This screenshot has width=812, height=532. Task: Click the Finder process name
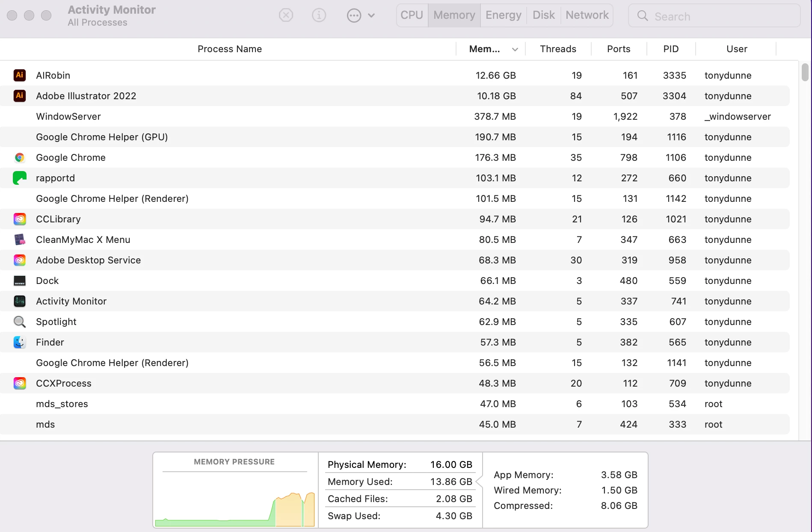[50, 342]
